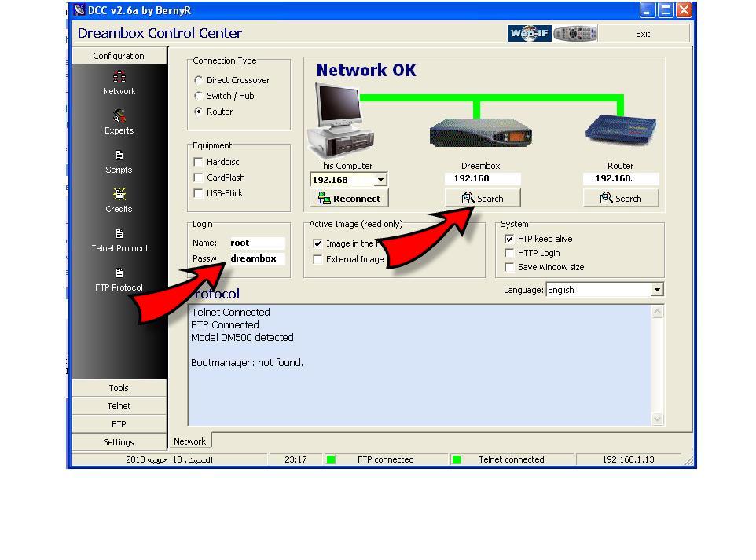756x560 pixels.
Task: Click the Exit button
Action: pos(643,34)
